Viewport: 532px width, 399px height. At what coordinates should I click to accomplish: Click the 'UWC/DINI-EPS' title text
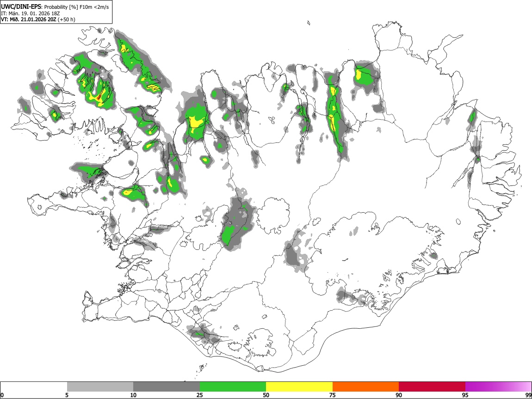tap(21, 7)
